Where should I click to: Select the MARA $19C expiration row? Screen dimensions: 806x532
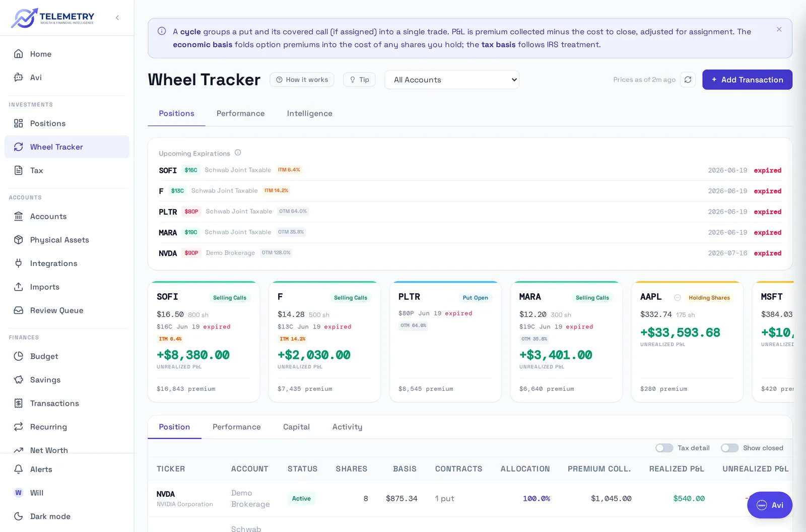[470, 232]
